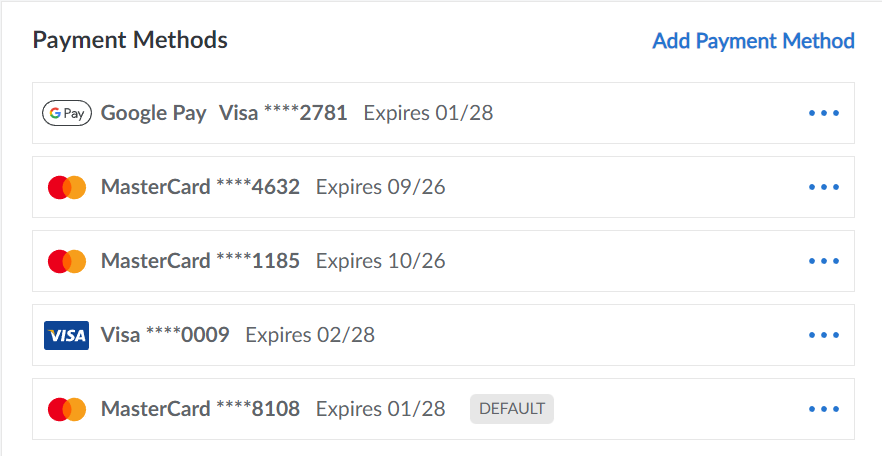Screen dimensions: 882x456
Task: Select the Visa ****0009 payment row
Action: [600, 335]
